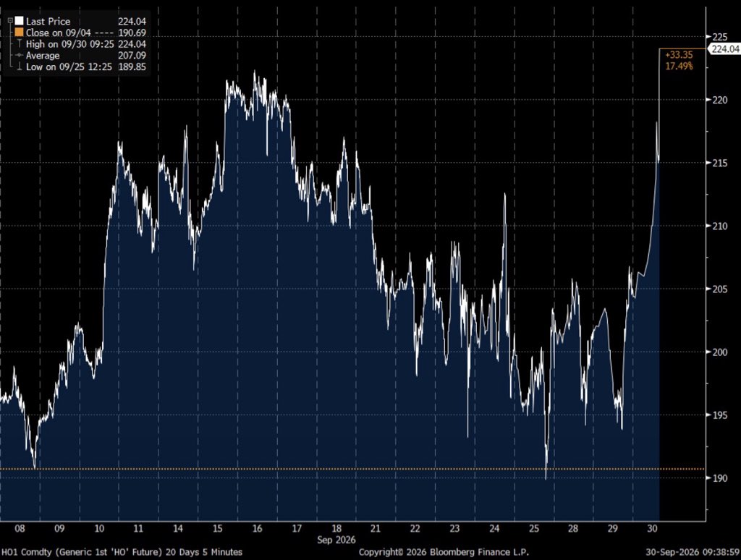Click the white Last Price color swatch
Viewport: 741px width, 560px height.
pos(19,21)
